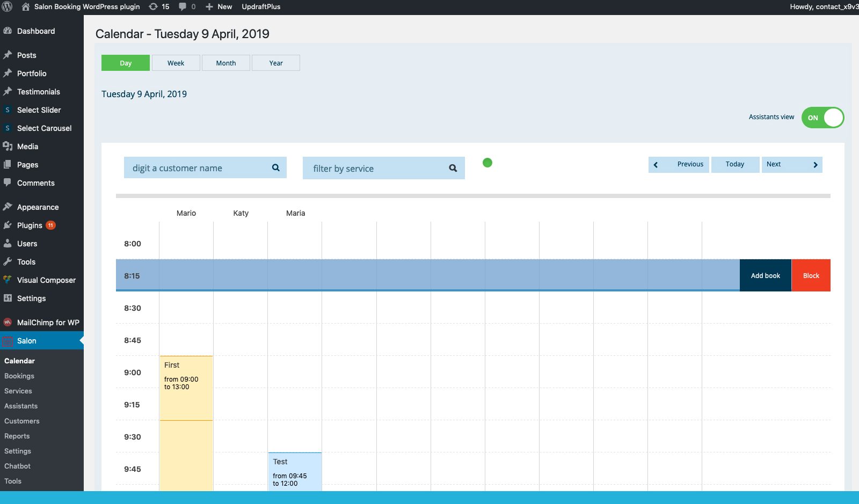The height and width of the screenshot is (504, 859).
Task: Click the green status indicator dot
Action: click(487, 163)
